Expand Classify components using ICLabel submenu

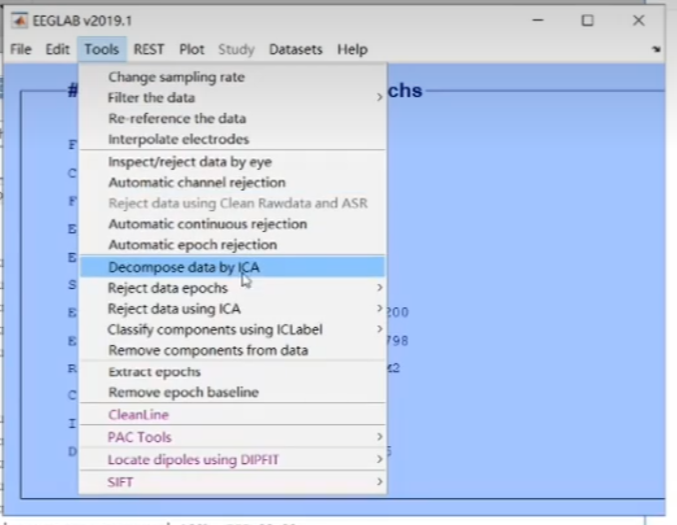[379, 329]
